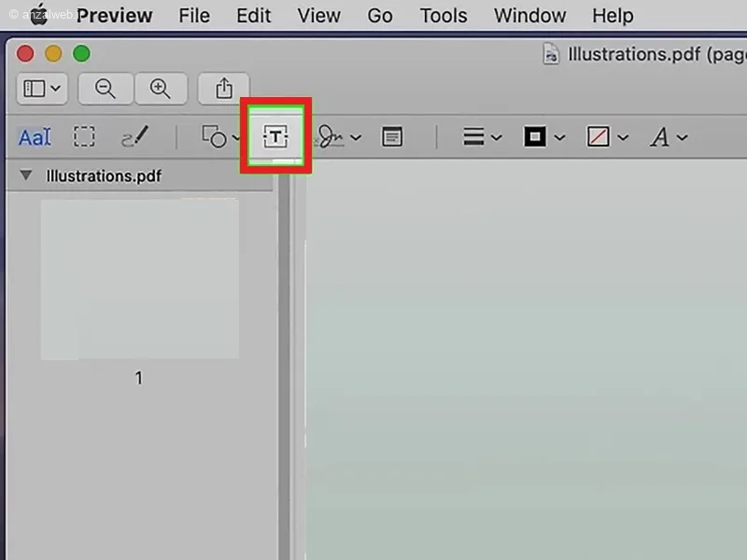The height and width of the screenshot is (560, 747).
Task: Open the Shape Style line thickness dropdown
Action: pos(482,136)
